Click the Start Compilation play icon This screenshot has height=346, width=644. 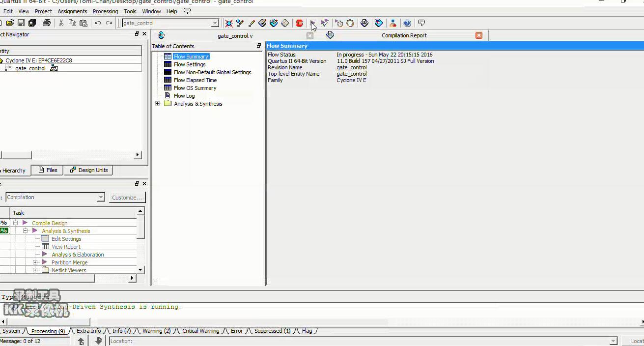pos(312,23)
